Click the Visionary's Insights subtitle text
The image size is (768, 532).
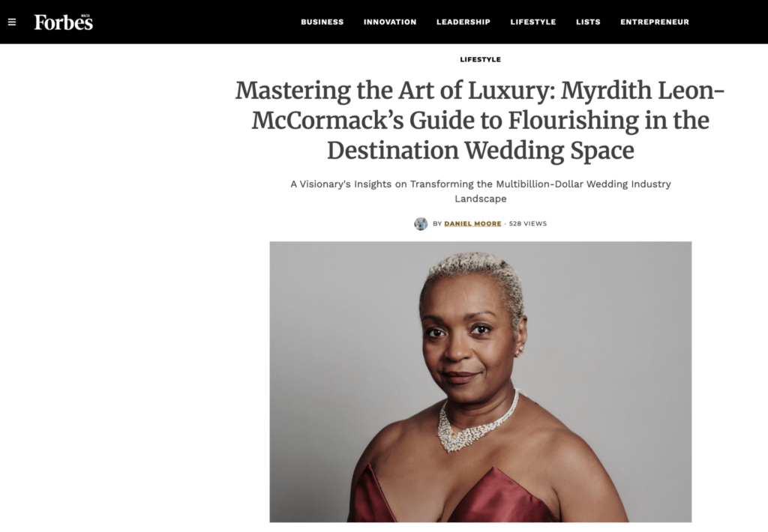coord(480,191)
